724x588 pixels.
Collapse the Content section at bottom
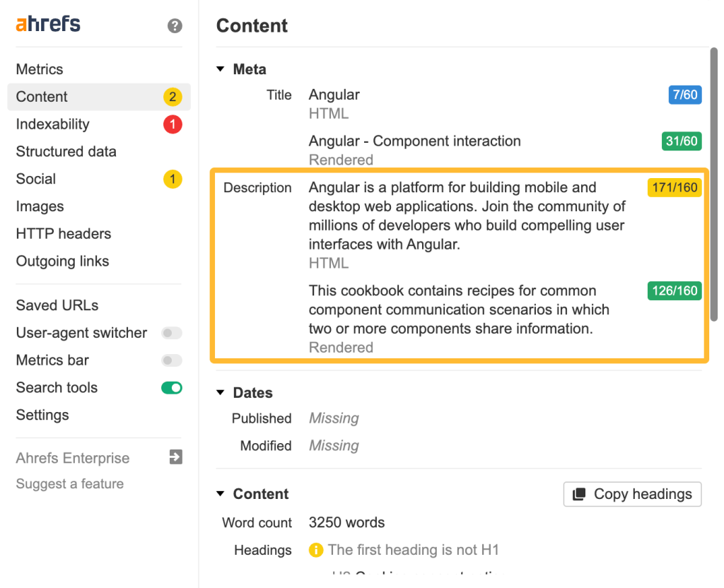pos(220,493)
